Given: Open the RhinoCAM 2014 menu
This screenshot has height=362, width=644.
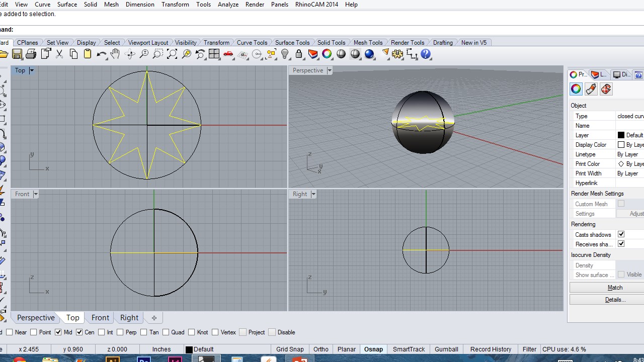Looking at the screenshot, I should (316, 5).
